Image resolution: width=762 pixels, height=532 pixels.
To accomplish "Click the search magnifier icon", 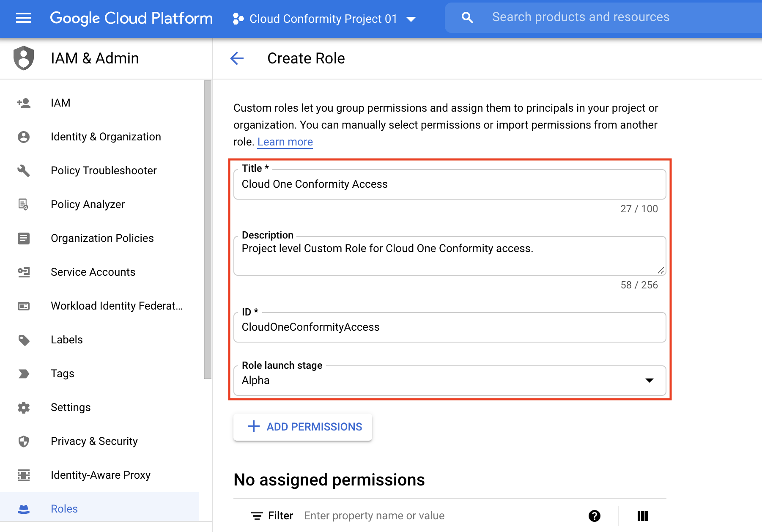I will pos(467,18).
